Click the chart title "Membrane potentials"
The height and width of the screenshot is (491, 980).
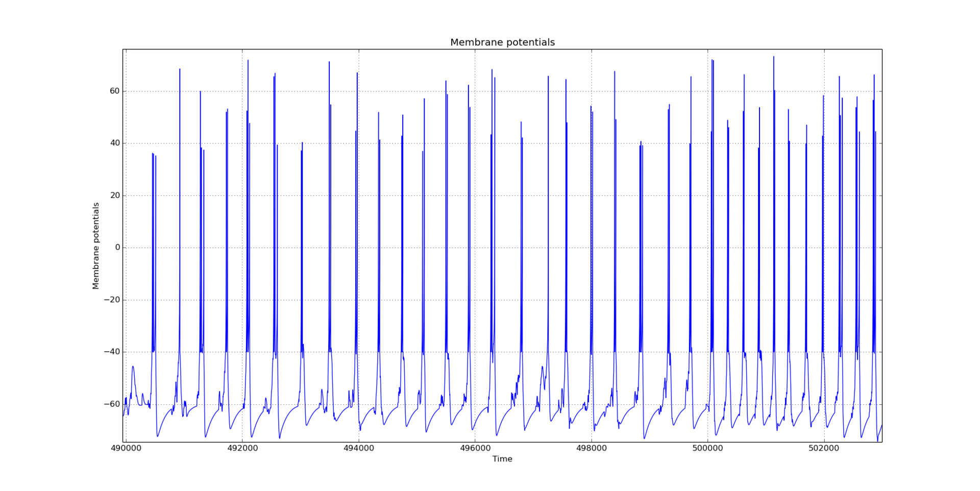tap(502, 42)
